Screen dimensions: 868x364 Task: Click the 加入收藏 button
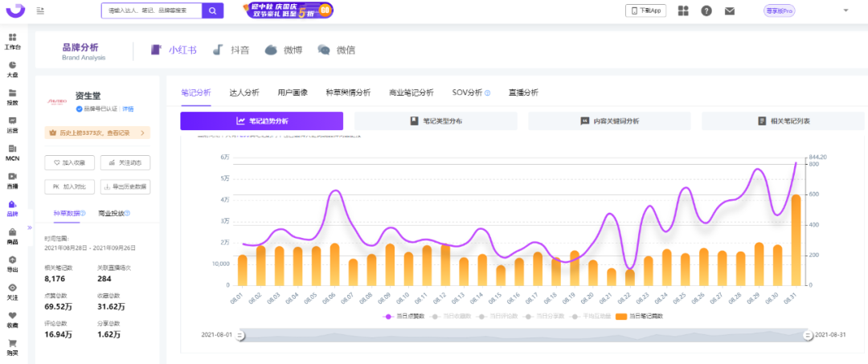coord(69,162)
